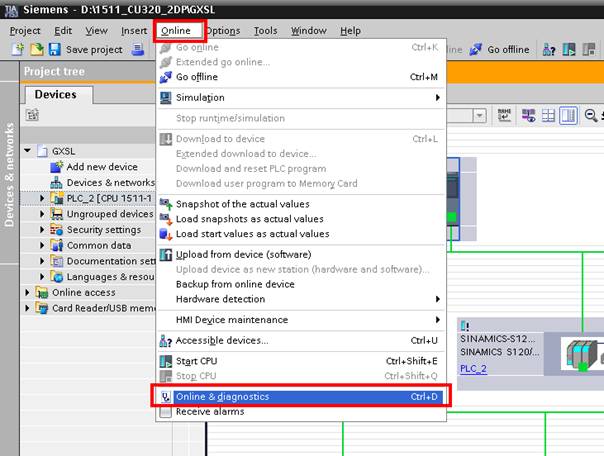The image size is (604, 456).
Task: Click the new project icon in toolbar
Action: (18, 49)
